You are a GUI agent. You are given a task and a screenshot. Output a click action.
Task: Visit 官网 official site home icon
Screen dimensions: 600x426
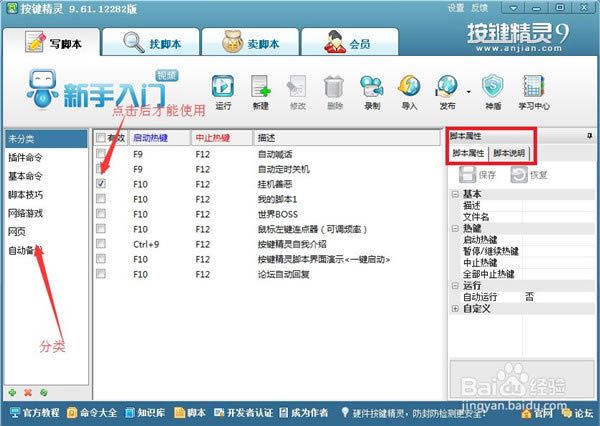(537, 413)
